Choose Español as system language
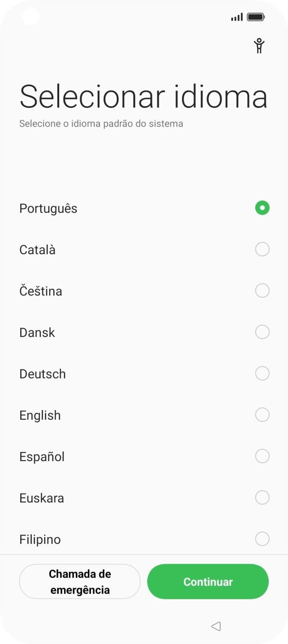The width and height of the screenshot is (288, 644). click(262, 456)
